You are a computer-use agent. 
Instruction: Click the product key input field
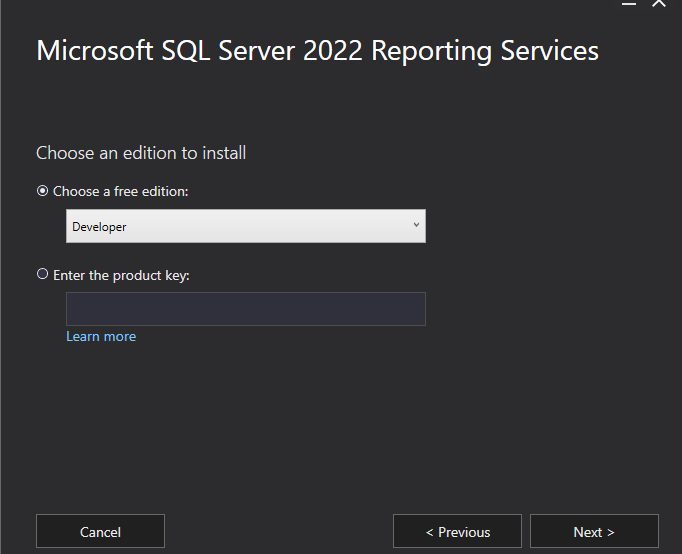pyautogui.click(x=246, y=309)
